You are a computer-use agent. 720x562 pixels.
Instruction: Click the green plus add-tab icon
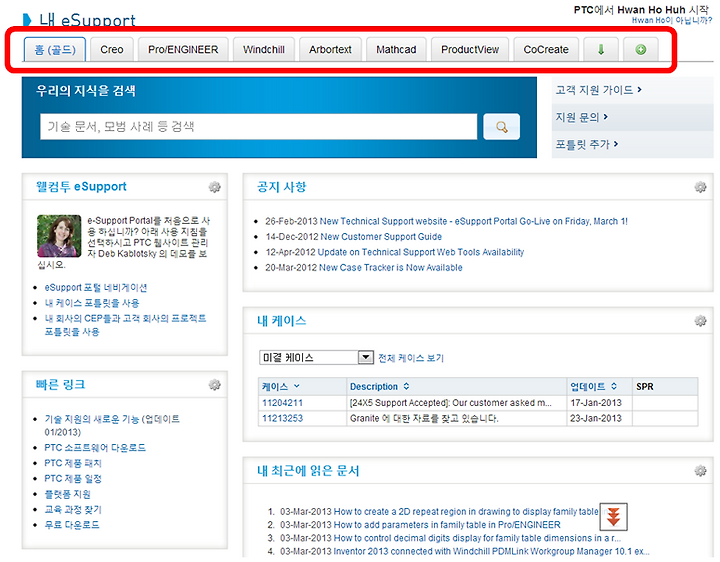[641, 49]
